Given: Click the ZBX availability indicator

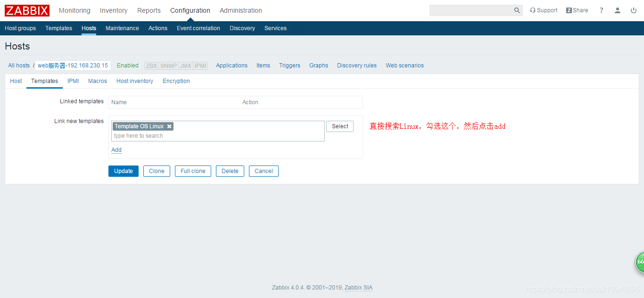Looking at the screenshot, I should coord(151,66).
